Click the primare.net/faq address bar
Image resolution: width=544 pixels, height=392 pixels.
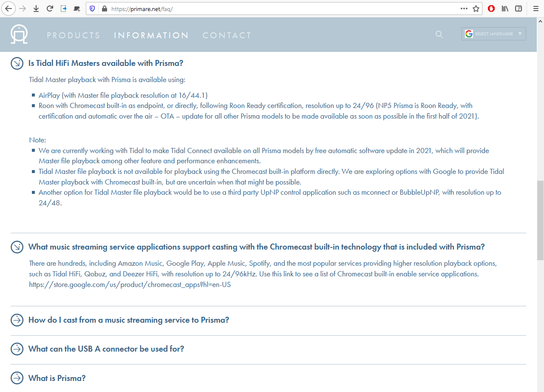pos(284,9)
